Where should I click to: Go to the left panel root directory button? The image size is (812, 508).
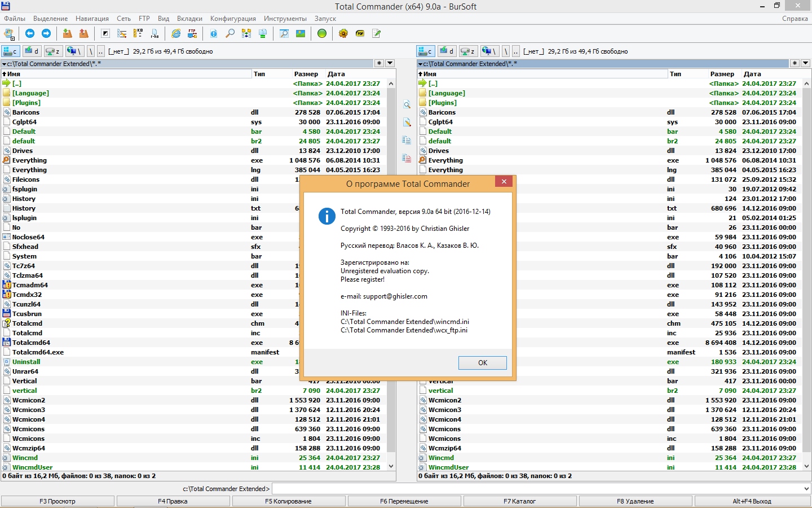90,51
